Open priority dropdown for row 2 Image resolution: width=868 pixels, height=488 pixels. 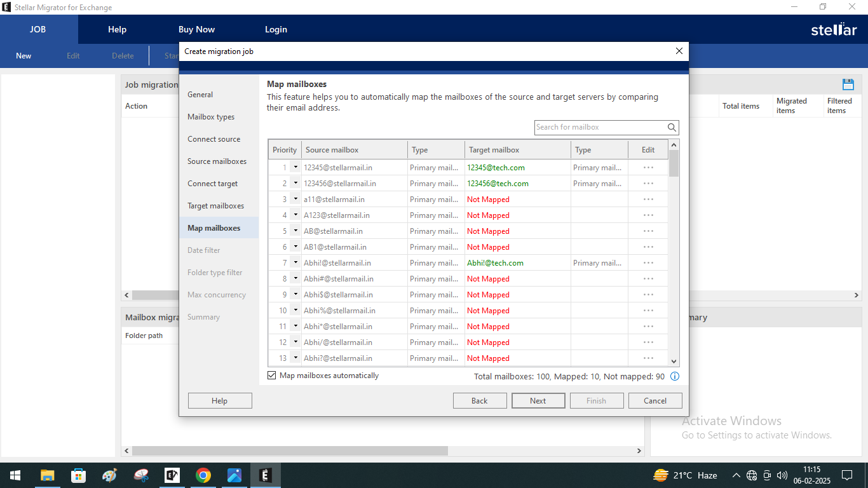[295, 184]
